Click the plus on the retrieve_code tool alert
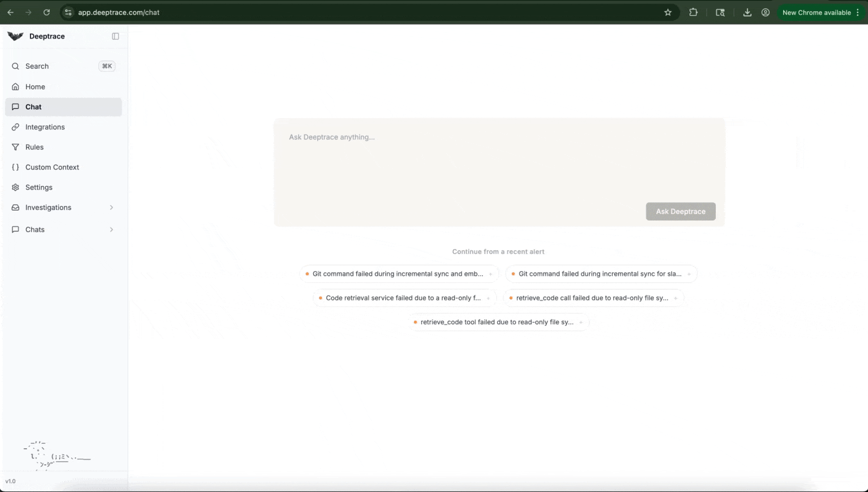This screenshot has height=492, width=868. [x=581, y=322]
